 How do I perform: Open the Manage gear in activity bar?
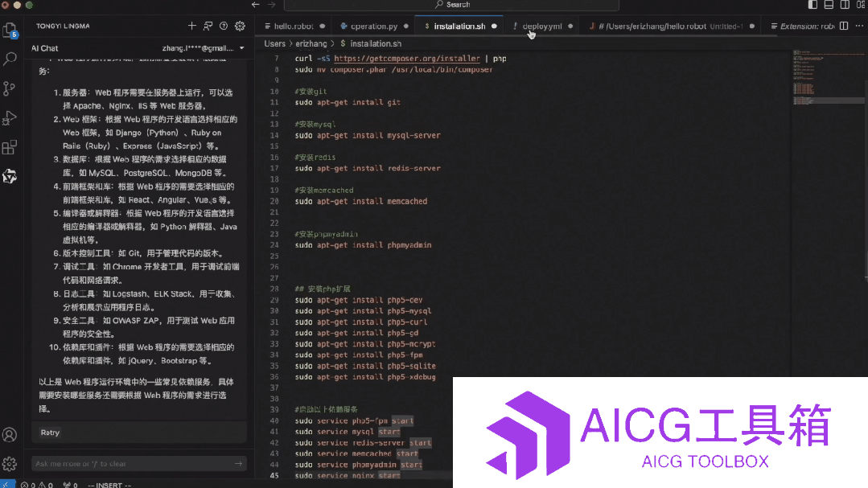[x=10, y=464]
